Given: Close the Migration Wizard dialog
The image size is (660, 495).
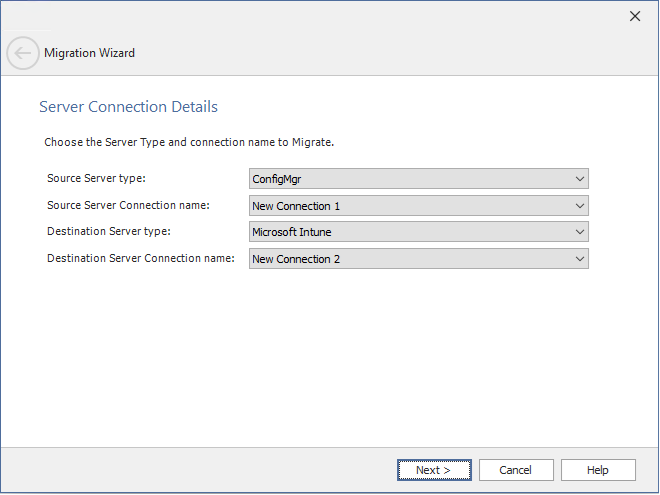Looking at the screenshot, I should tap(634, 16).
